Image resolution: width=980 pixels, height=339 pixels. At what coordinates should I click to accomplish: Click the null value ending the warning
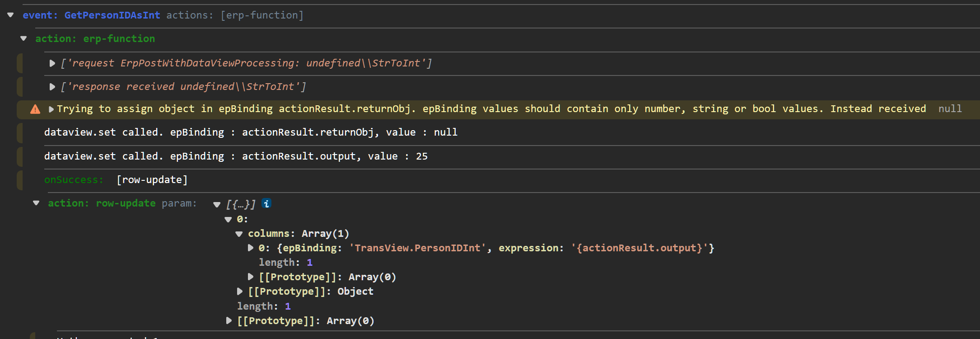tap(950, 109)
